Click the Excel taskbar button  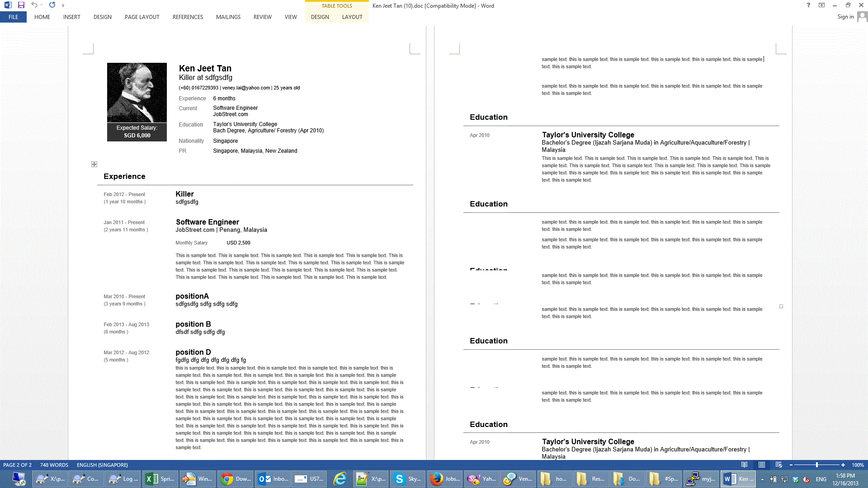point(160,479)
